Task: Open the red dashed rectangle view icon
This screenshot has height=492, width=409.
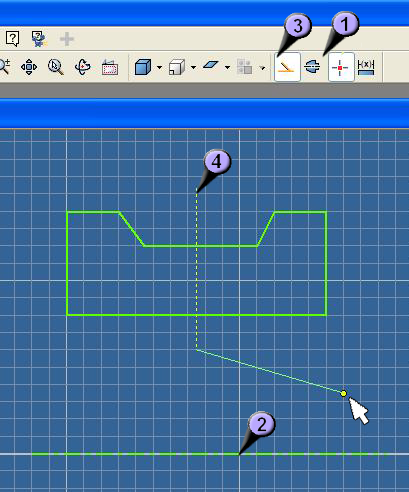Action: 110,67
